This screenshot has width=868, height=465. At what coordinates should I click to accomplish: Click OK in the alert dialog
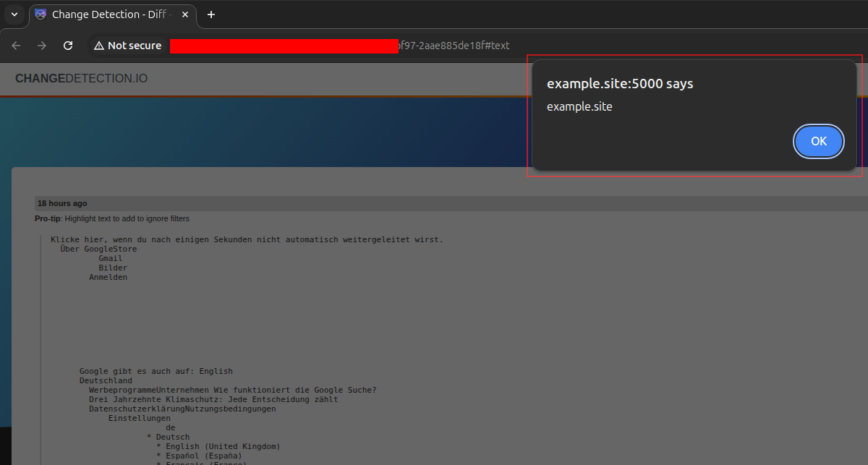tap(818, 141)
